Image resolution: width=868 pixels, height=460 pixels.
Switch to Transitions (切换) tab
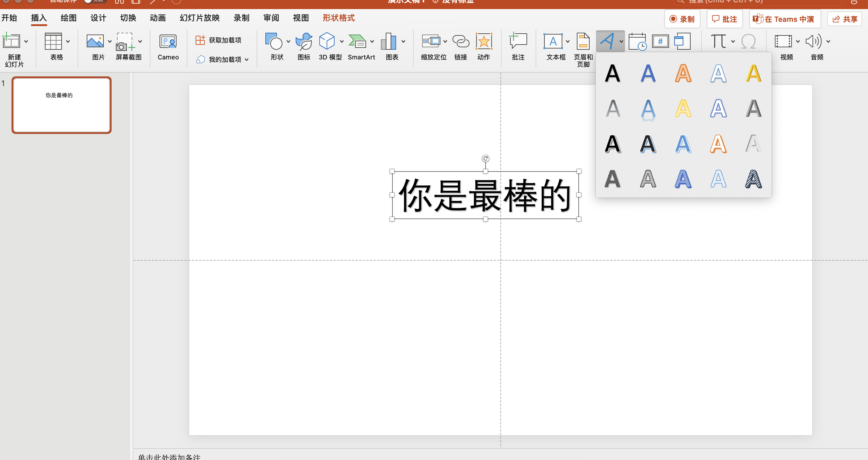point(128,18)
